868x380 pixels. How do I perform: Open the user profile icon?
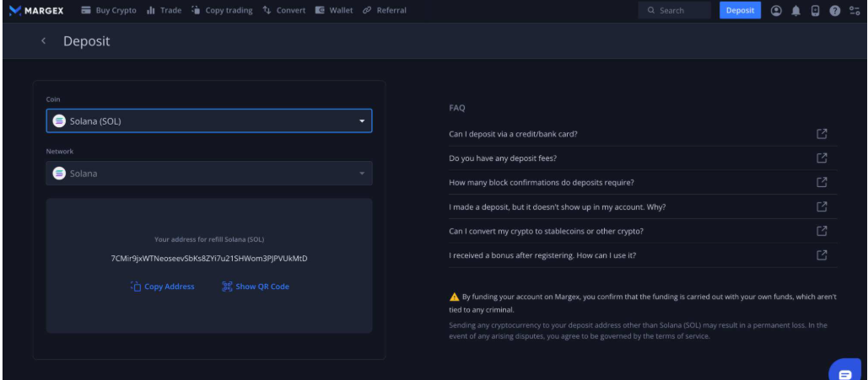pyautogui.click(x=775, y=10)
